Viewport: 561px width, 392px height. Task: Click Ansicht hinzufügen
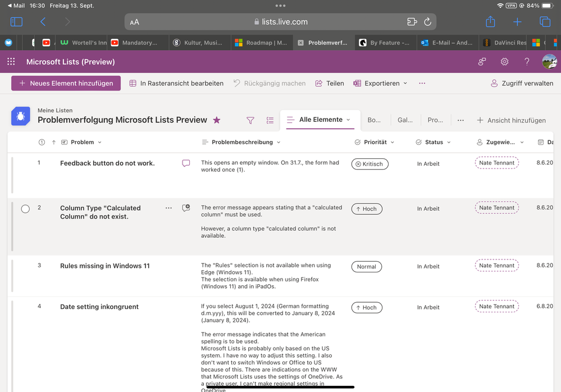[511, 121]
